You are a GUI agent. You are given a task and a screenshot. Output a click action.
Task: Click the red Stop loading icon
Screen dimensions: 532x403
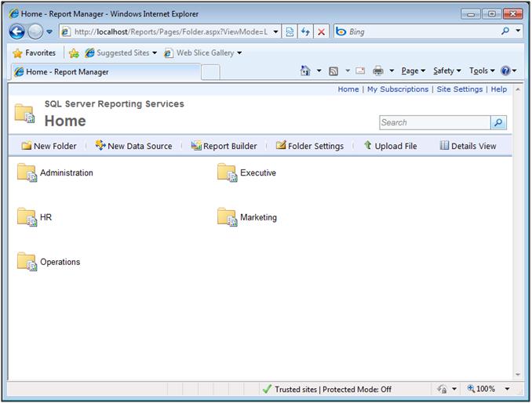pyautogui.click(x=321, y=32)
